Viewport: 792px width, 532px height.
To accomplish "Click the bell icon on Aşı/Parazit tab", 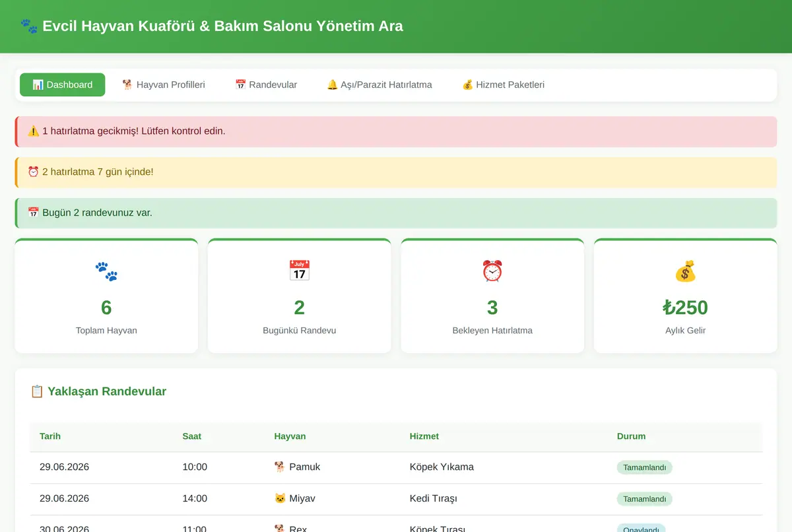I will tap(332, 84).
